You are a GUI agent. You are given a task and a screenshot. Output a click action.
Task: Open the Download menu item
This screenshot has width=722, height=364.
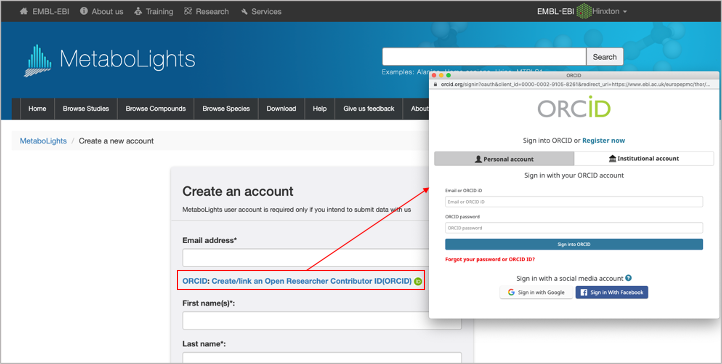(281, 109)
